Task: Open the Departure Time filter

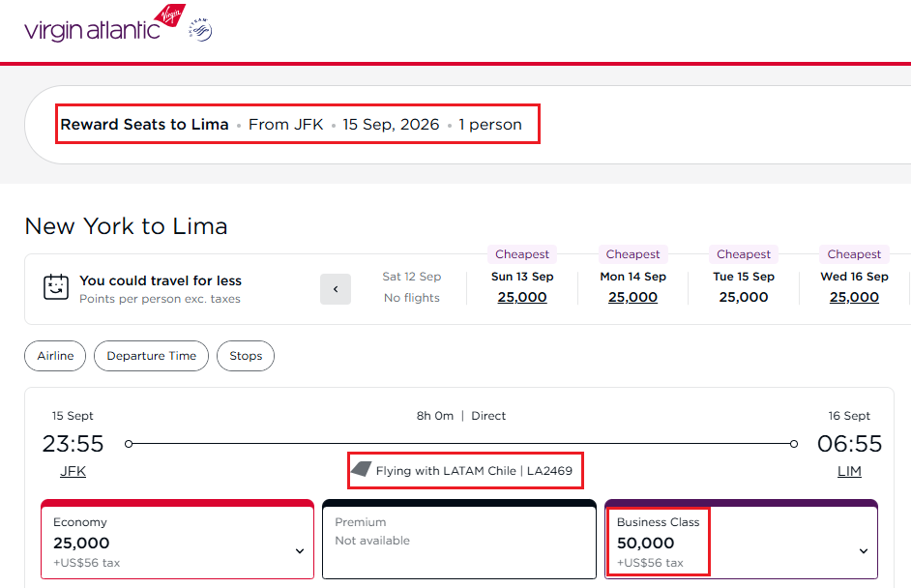Action: coord(151,356)
